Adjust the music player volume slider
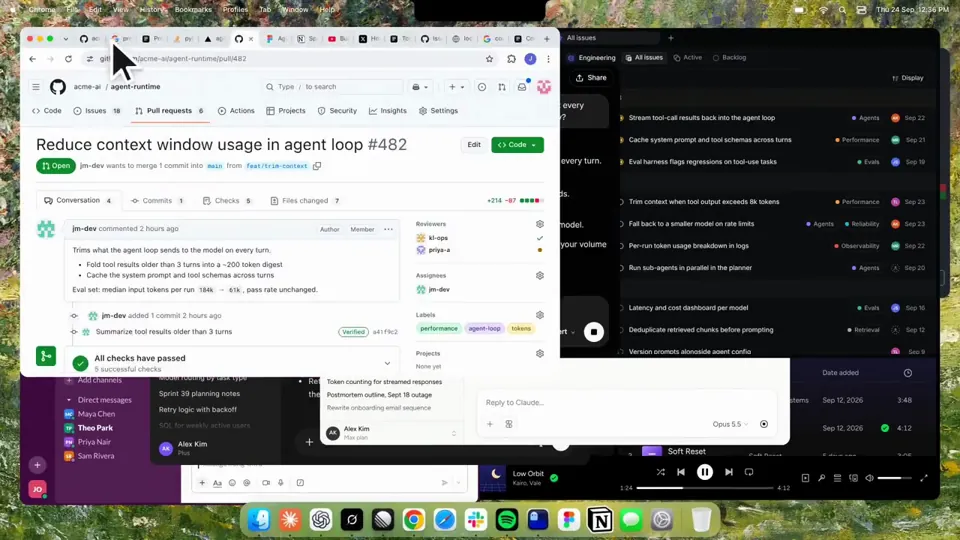Viewport: 960px width, 540px height. tap(894, 478)
